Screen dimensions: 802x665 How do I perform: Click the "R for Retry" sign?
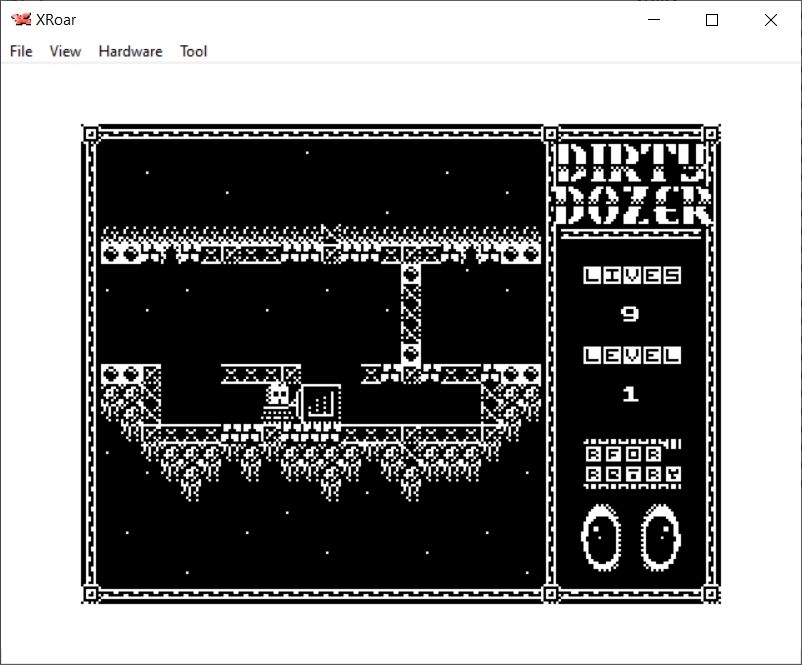(632, 463)
